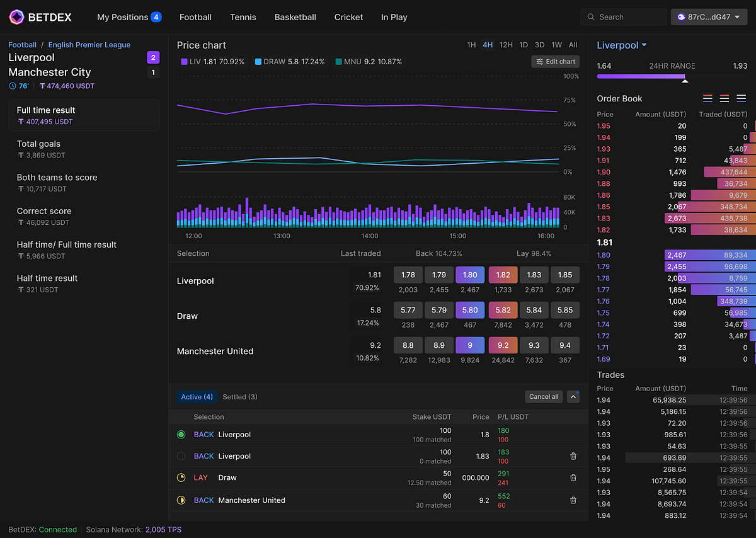
Task: Set chart range to 1W
Action: tap(556, 45)
